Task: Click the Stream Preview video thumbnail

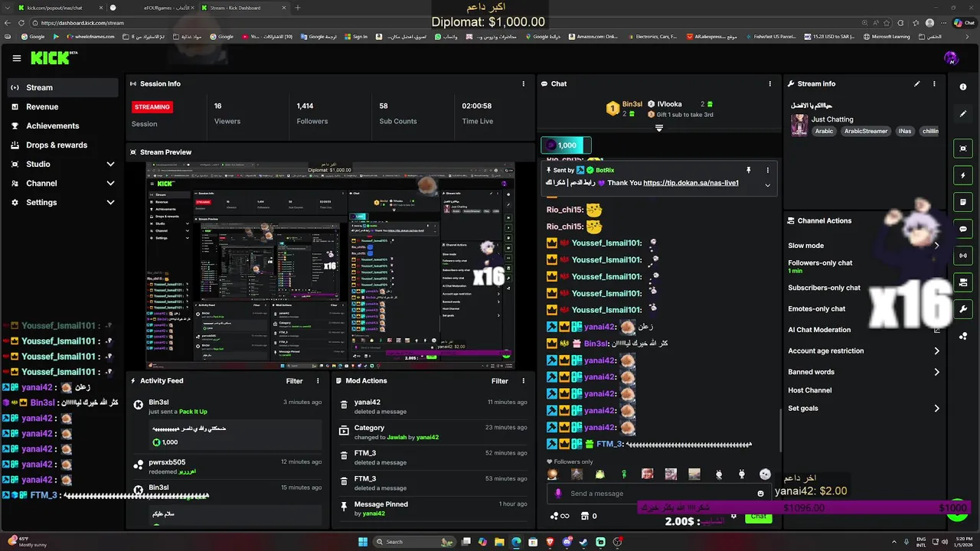Action: click(x=330, y=266)
